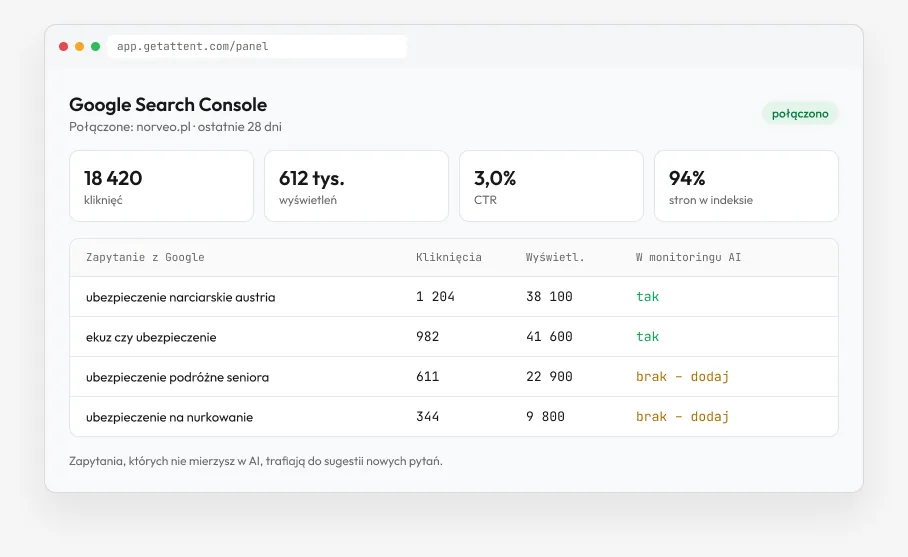Select query 'ubezpieczenie narciarskie austria'
Screen dimensions: 908x557
tap(181, 297)
